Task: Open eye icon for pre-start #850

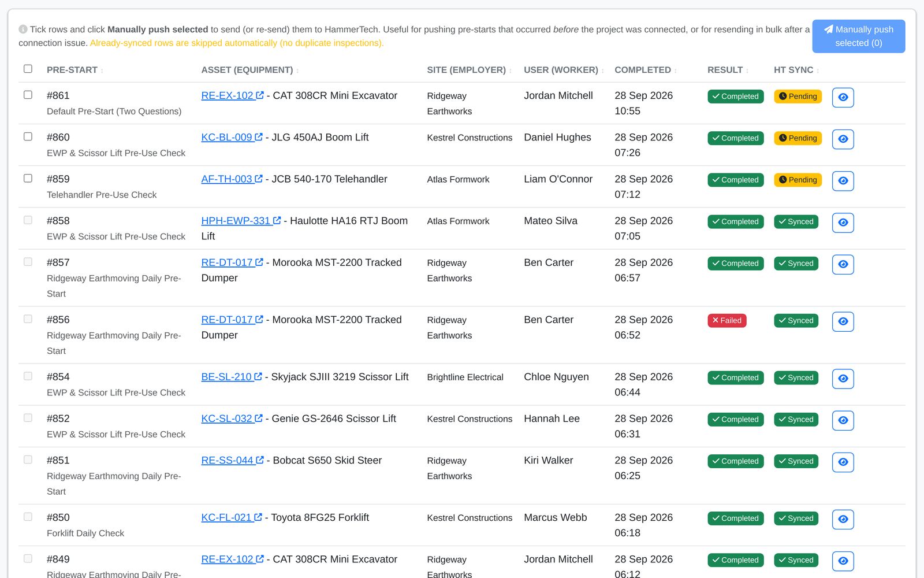Action: (x=843, y=518)
